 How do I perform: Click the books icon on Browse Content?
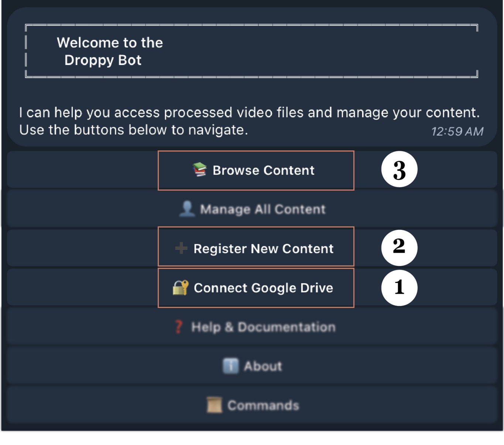point(200,170)
